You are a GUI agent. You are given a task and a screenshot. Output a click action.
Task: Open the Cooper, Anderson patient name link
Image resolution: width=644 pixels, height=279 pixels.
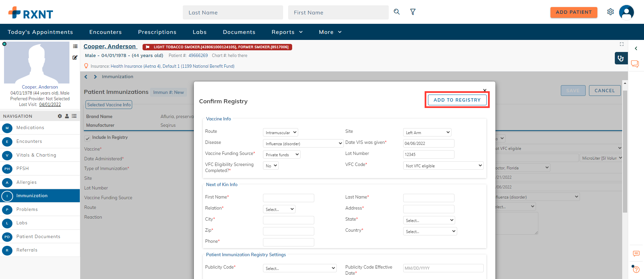(x=110, y=46)
